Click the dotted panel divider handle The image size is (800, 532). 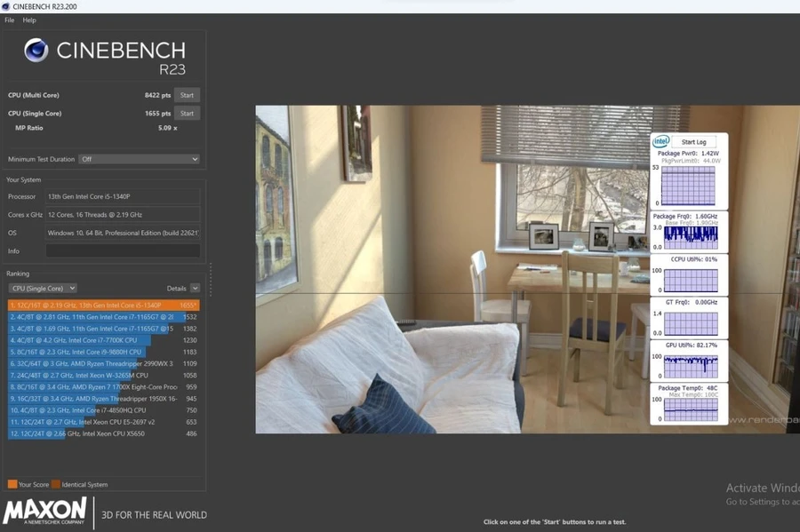click(210, 279)
